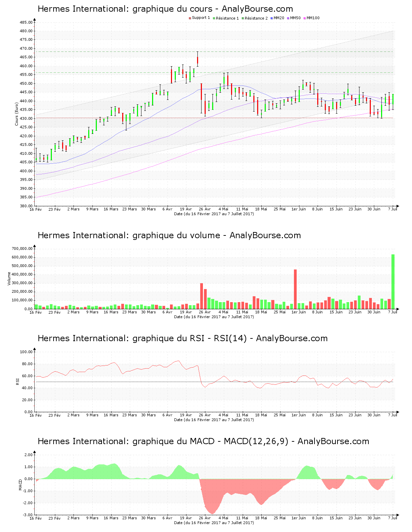Click the 'graphique du cours' chart title
This screenshot has height=532, width=412.
pos(165,9)
